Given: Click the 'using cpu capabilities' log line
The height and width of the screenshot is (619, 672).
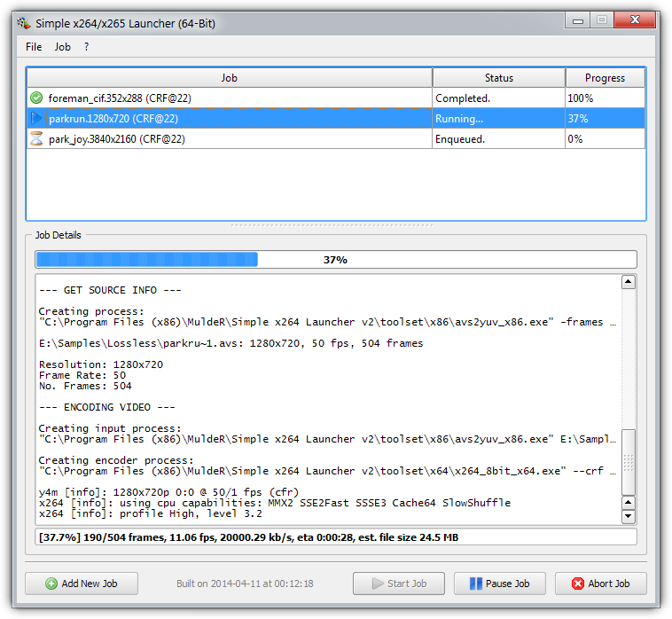Looking at the screenshot, I should (275, 503).
